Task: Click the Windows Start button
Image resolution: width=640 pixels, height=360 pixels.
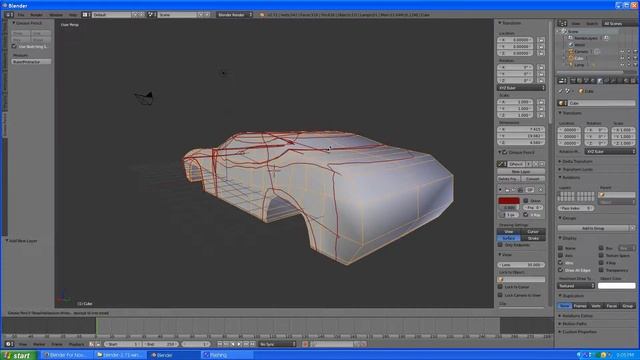Action: point(18,355)
